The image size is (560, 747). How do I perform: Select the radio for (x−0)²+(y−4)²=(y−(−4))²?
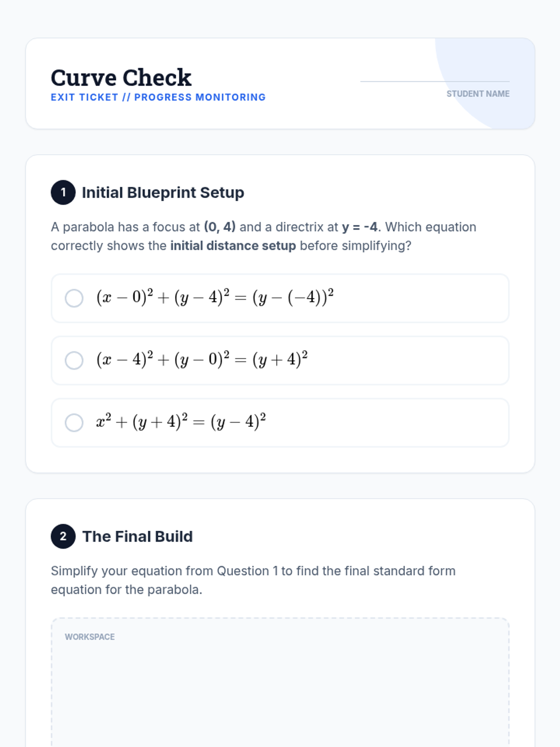74,298
